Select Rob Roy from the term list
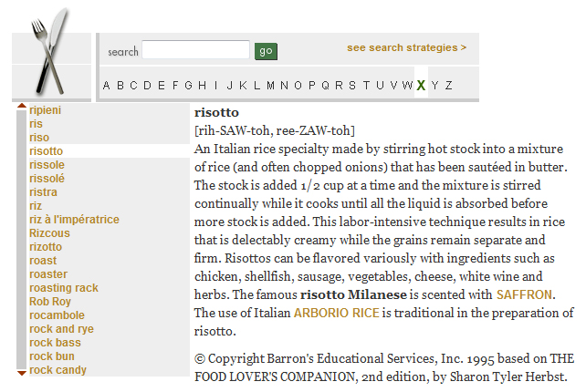The width and height of the screenshot is (586, 392). pyautogui.click(x=50, y=302)
